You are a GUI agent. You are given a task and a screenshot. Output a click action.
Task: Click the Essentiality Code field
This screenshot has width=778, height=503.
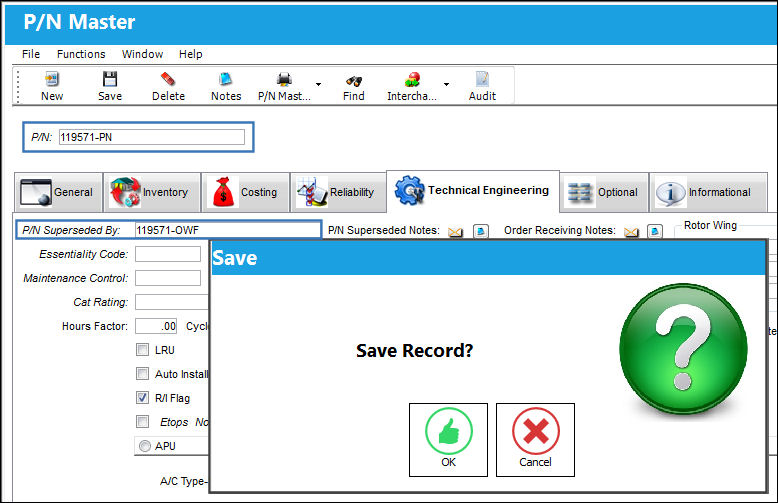click(168, 254)
